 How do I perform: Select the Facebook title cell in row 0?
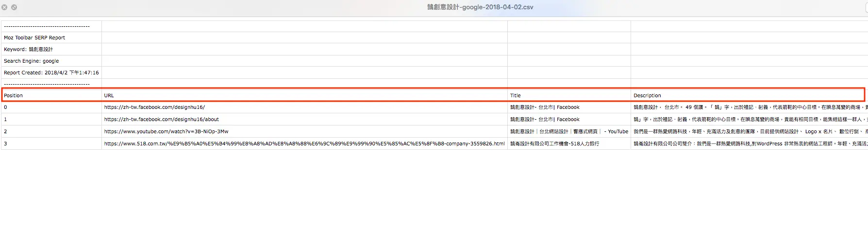click(x=569, y=107)
